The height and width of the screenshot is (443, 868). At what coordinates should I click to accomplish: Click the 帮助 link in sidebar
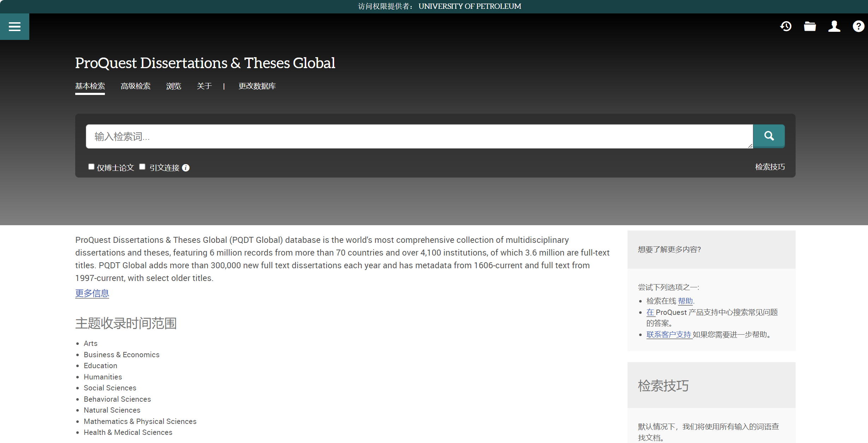pos(685,301)
